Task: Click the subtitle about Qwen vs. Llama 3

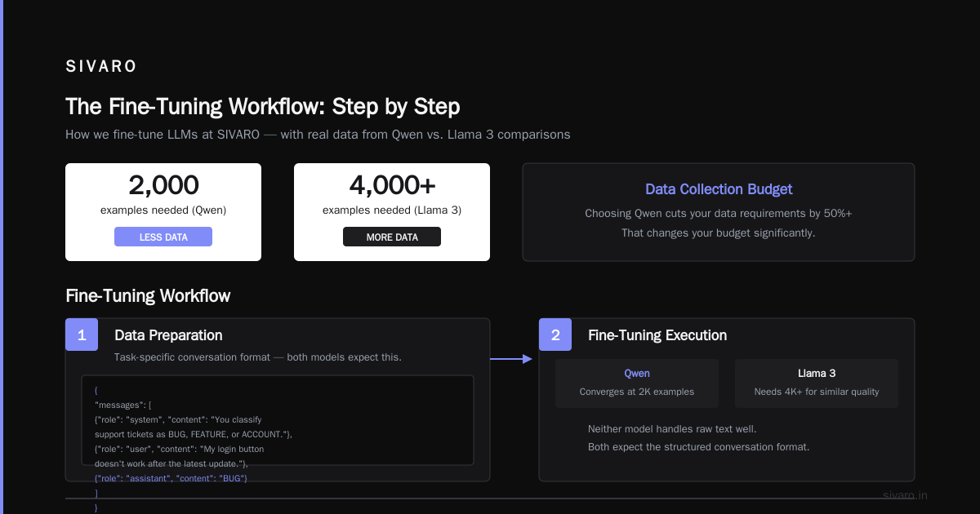Action: (318, 135)
